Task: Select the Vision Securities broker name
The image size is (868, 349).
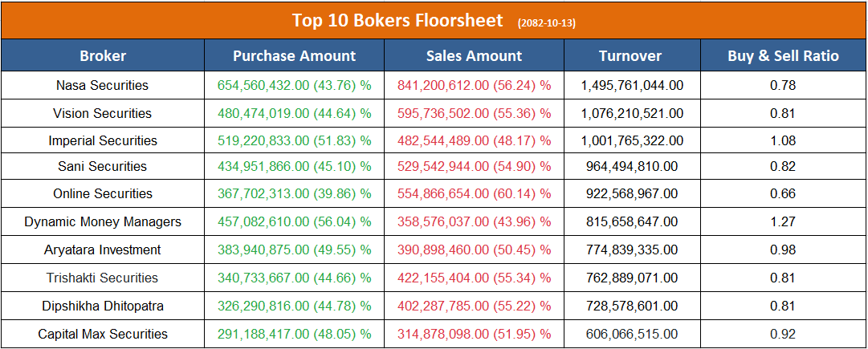Action: tap(102, 113)
